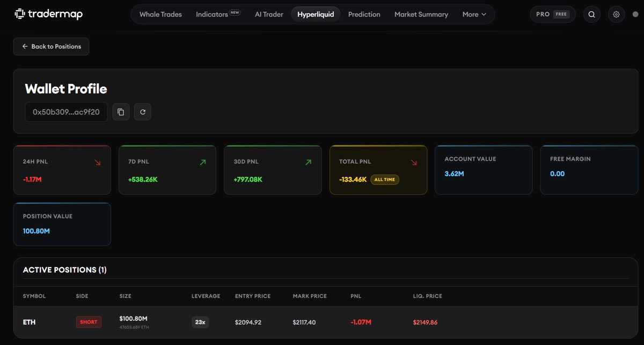Select the ETH symbol in positions row
Screen dimensions: 644x345
point(29,322)
